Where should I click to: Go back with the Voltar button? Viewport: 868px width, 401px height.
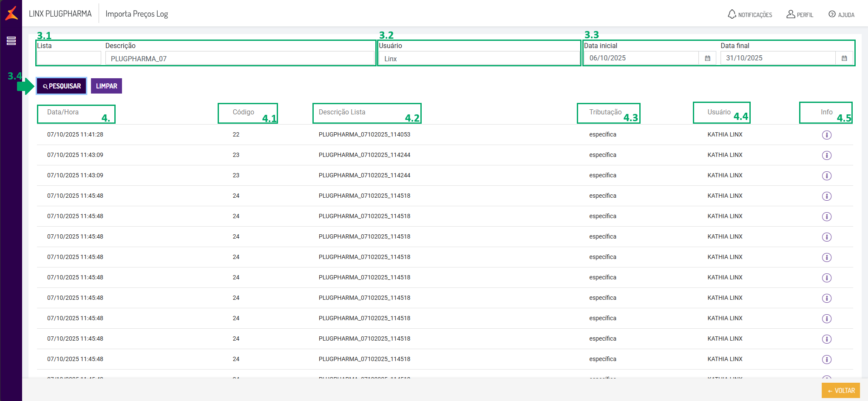pos(841,390)
